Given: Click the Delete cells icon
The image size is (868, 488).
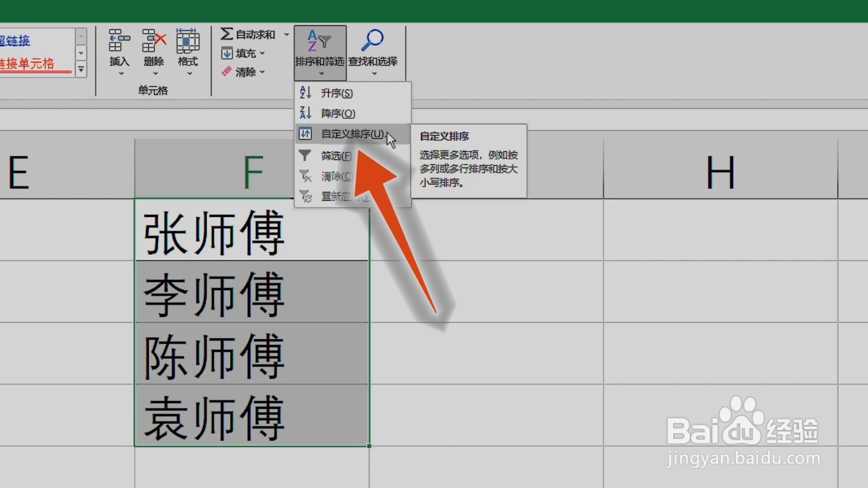Looking at the screenshot, I should pos(154,41).
